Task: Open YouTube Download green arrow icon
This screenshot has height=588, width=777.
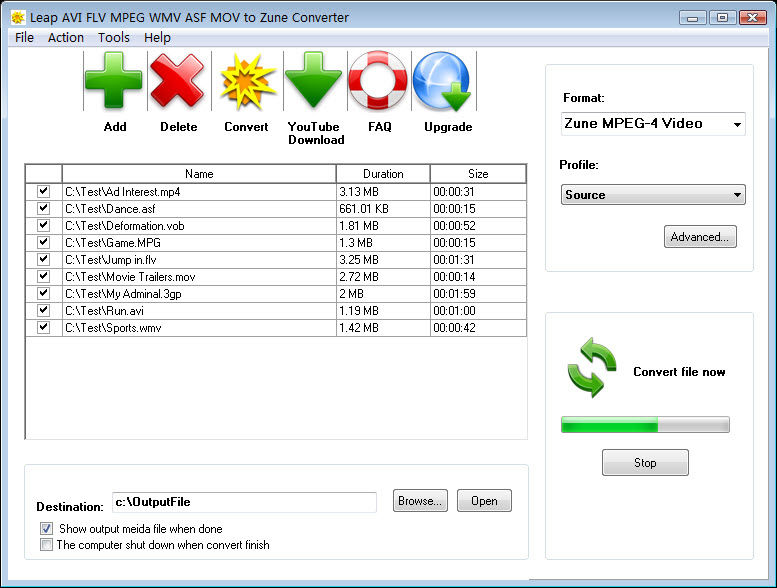Action: 313,80
